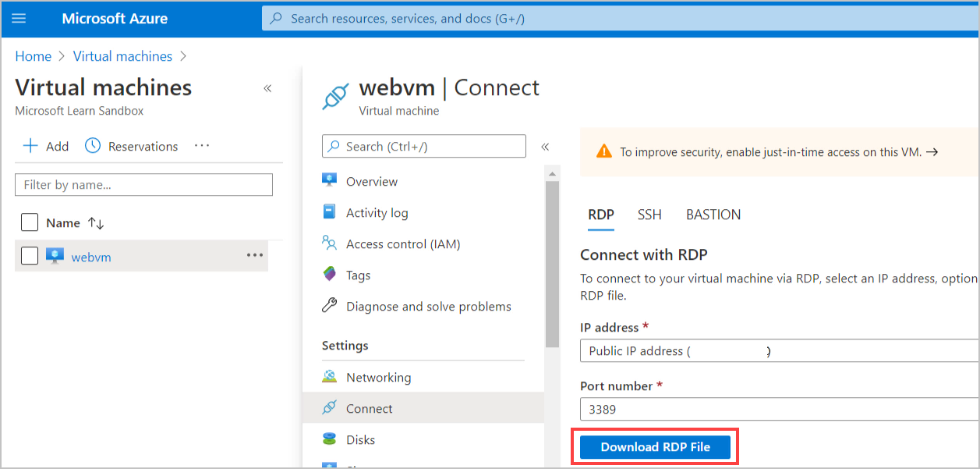The image size is (980, 469).
Task: Collapse the resource menu chevrons
Action: [x=545, y=147]
